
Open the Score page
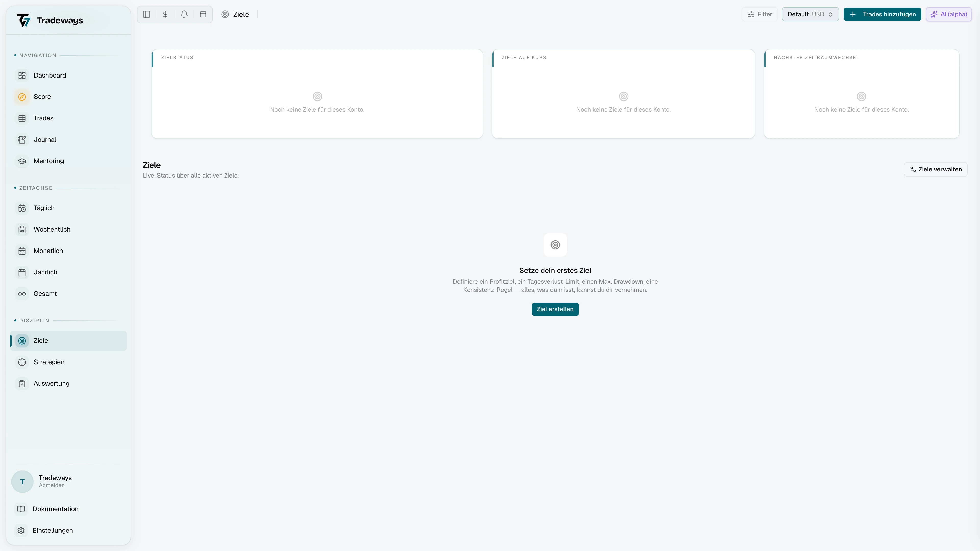pos(68,97)
